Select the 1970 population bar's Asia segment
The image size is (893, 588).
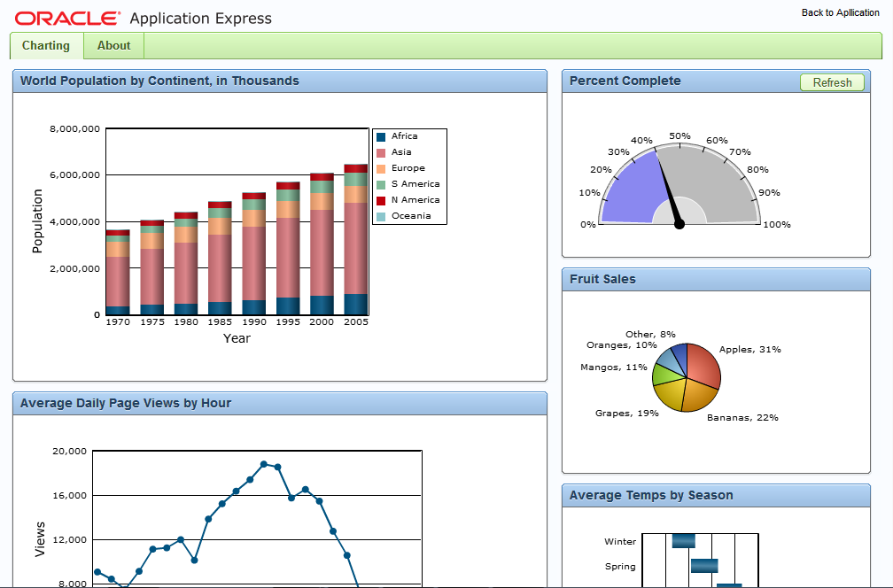tap(118, 282)
